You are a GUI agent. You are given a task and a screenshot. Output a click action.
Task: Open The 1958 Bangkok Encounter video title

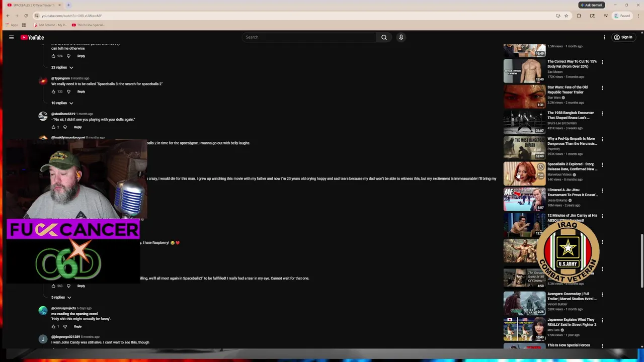pos(571,115)
